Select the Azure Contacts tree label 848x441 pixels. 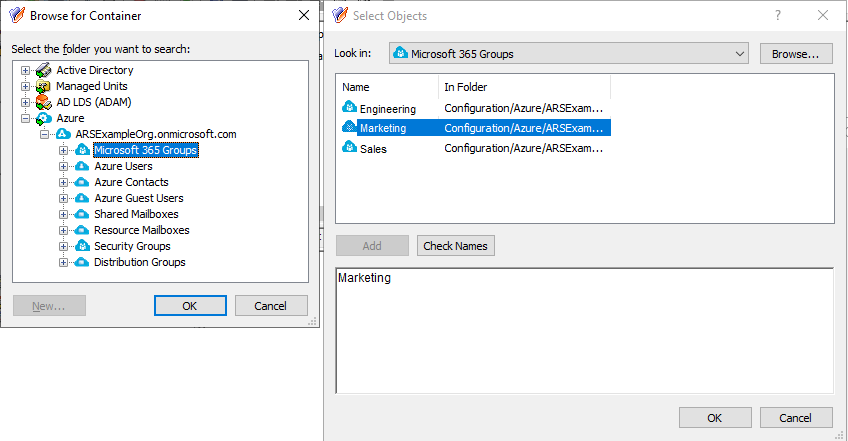coord(131,182)
